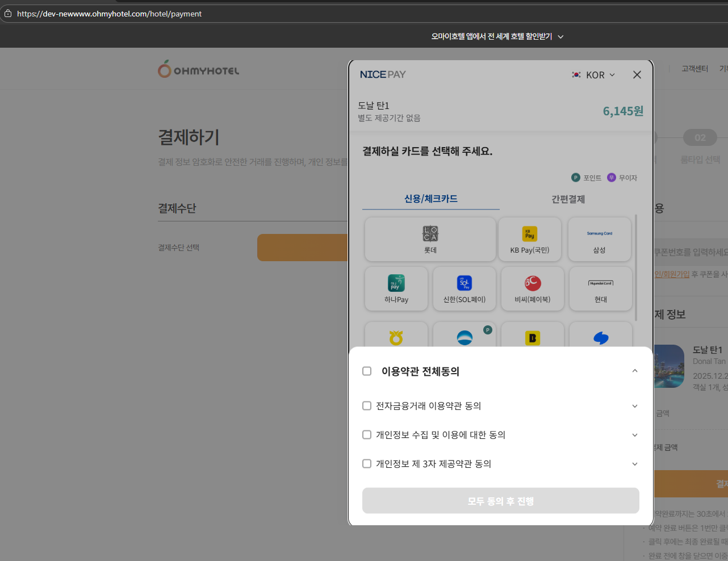The height and width of the screenshot is (561, 728).
Task: Select 하나Pay card option
Action: tap(396, 289)
